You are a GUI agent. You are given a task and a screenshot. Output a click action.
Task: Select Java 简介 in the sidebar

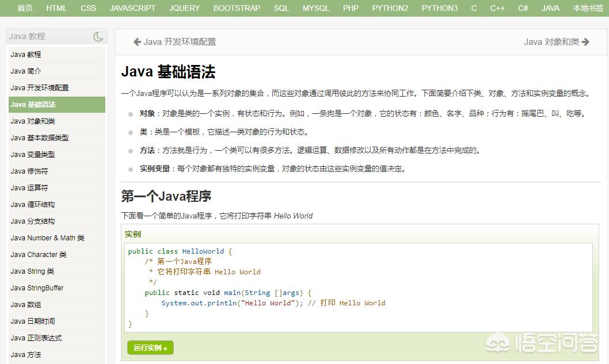click(57, 71)
